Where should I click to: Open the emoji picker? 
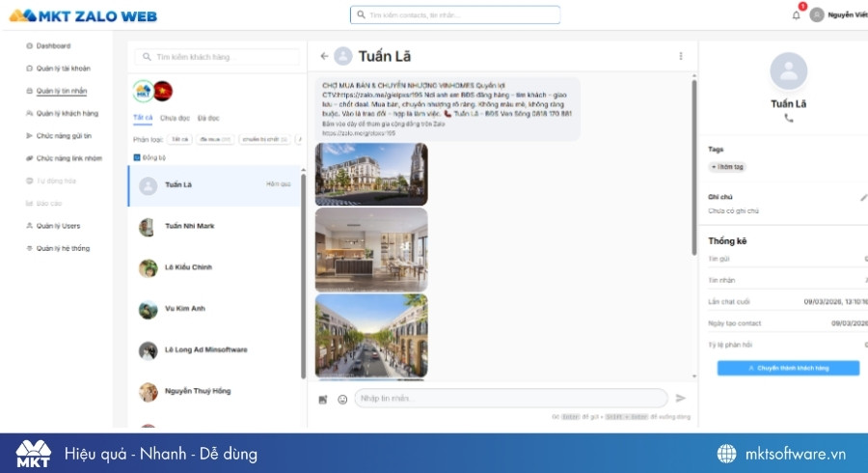pos(342,399)
